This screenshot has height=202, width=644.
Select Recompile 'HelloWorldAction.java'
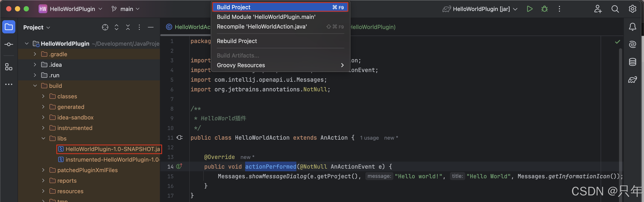pyautogui.click(x=280, y=27)
